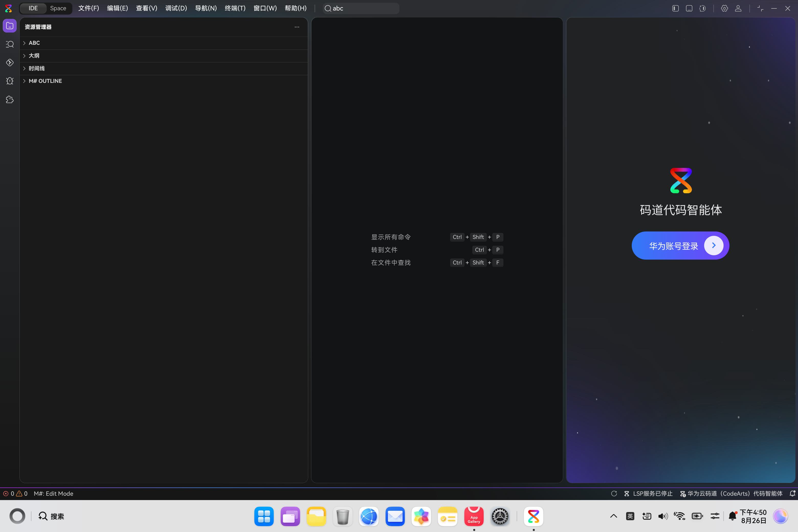The width and height of the screenshot is (798, 532).
Task: Open the assistant orb in the tray corner
Action: click(x=780, y=516)
